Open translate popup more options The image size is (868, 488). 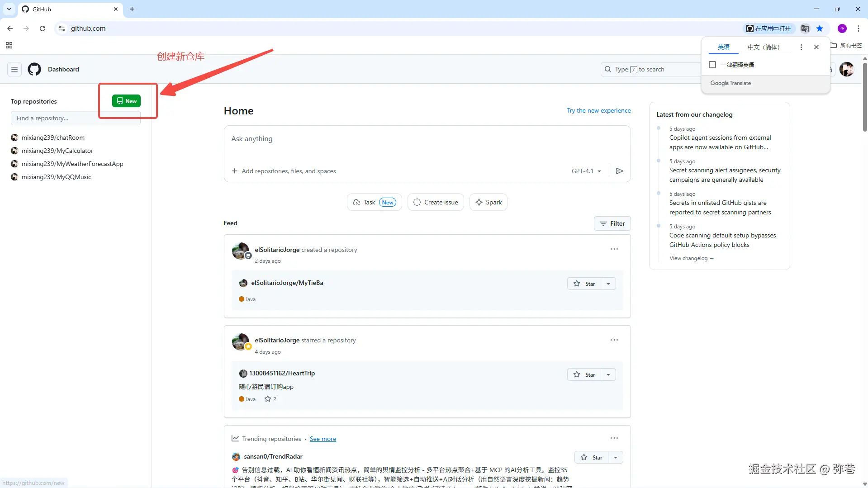pos(801,47)
